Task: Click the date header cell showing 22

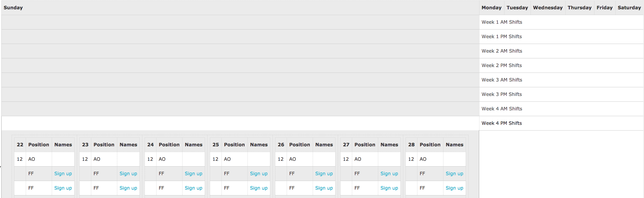Action: [x=20, y=144]
